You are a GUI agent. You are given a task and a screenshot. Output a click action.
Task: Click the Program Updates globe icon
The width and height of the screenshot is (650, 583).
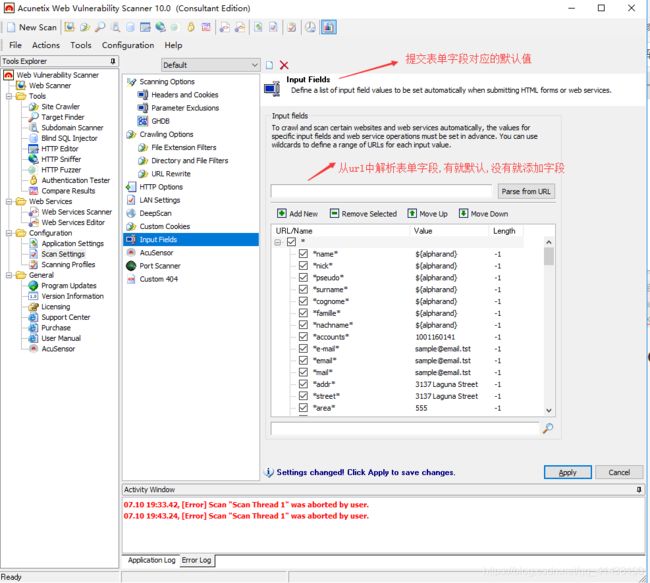[34, 286]
